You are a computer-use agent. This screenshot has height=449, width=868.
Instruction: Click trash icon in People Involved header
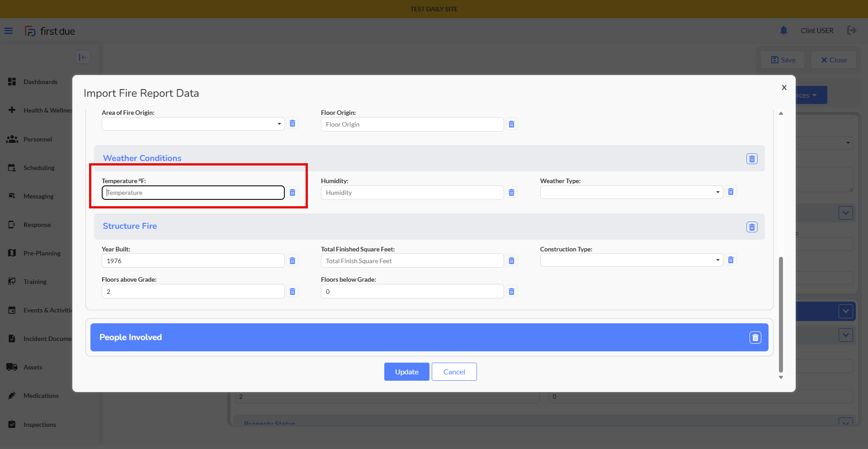(x=755, y=338)
